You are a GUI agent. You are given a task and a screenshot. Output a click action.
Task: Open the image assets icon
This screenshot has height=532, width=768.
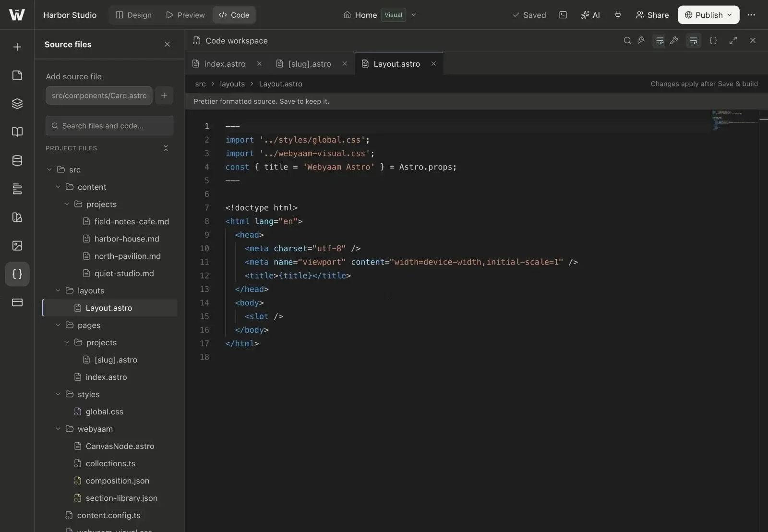[17, 246]
